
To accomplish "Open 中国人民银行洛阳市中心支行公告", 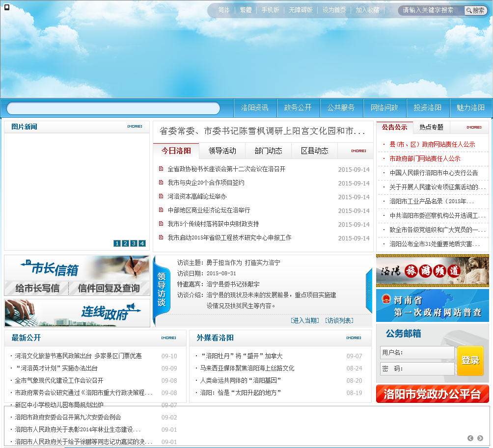I will pyautogui.click(x=434, y=173).
